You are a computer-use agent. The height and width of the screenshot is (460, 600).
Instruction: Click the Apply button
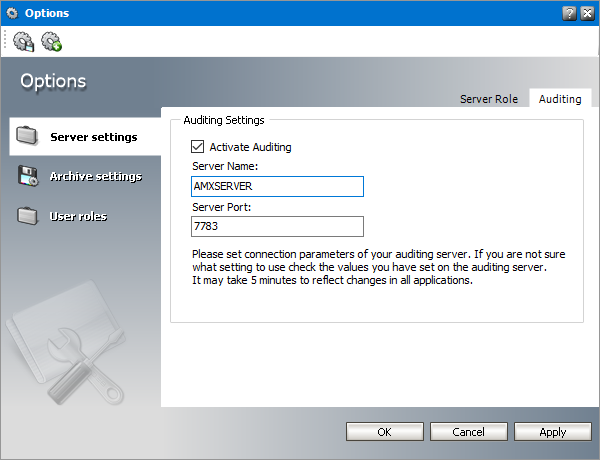click(552, 432)
